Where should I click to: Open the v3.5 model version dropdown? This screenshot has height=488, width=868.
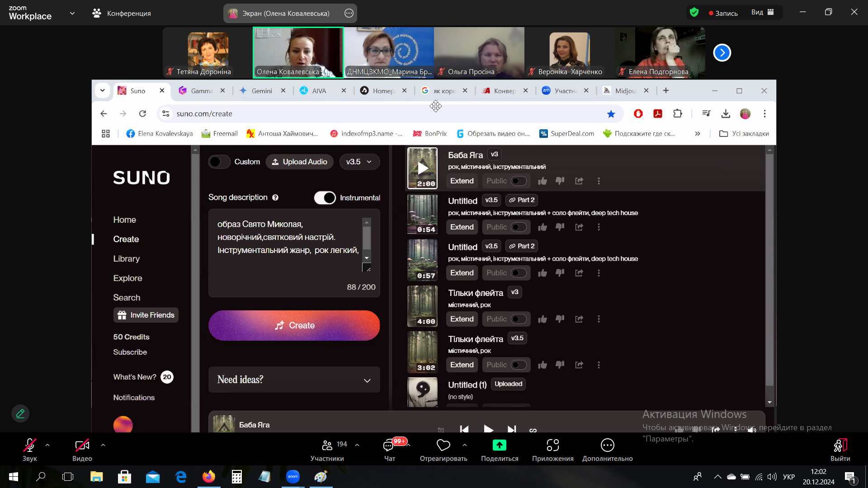[x=359, y=162]
